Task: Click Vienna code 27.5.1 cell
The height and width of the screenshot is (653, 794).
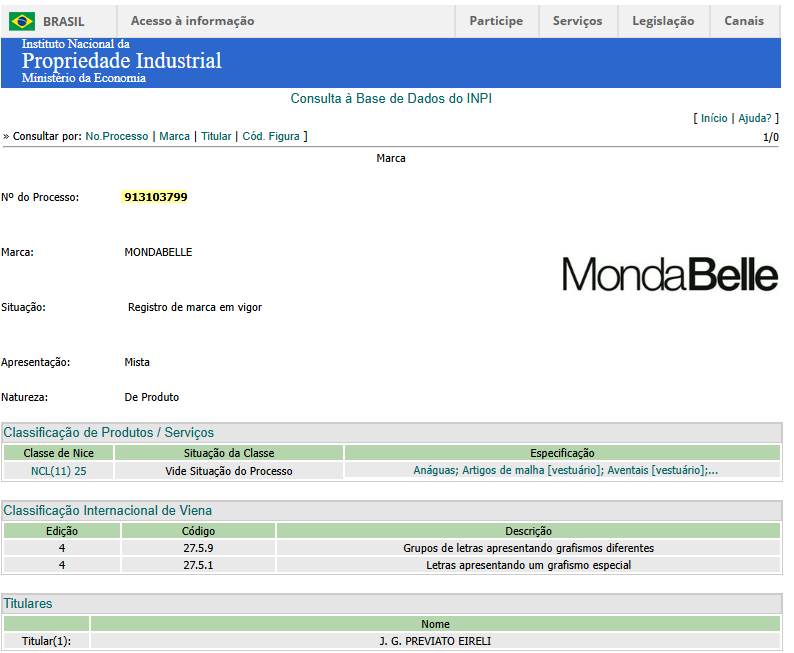Action: [198, 565]
